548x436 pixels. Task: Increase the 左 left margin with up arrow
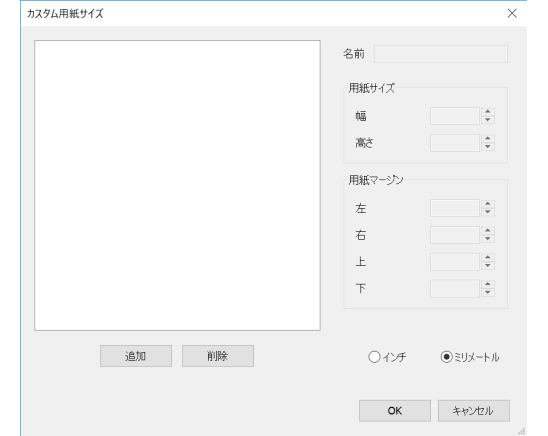(488, 204)
